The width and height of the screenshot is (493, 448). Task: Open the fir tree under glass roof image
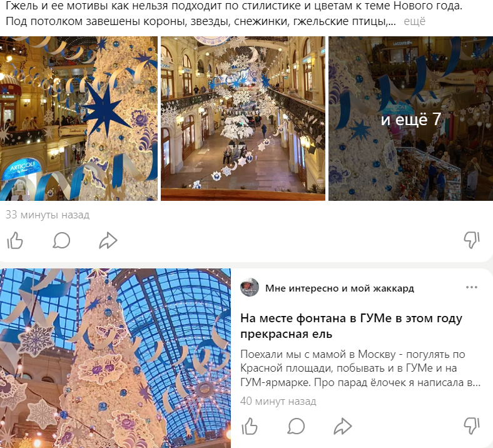(x=115, y=358)
